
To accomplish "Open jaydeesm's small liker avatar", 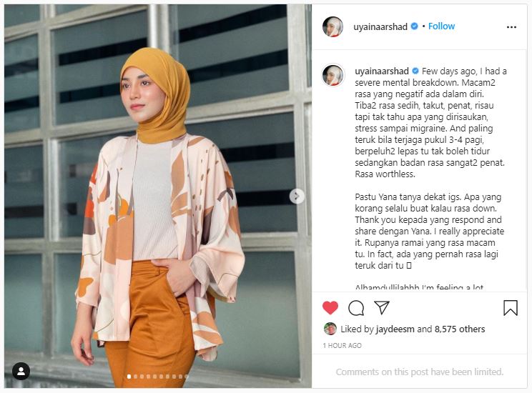I will [330, 329].
